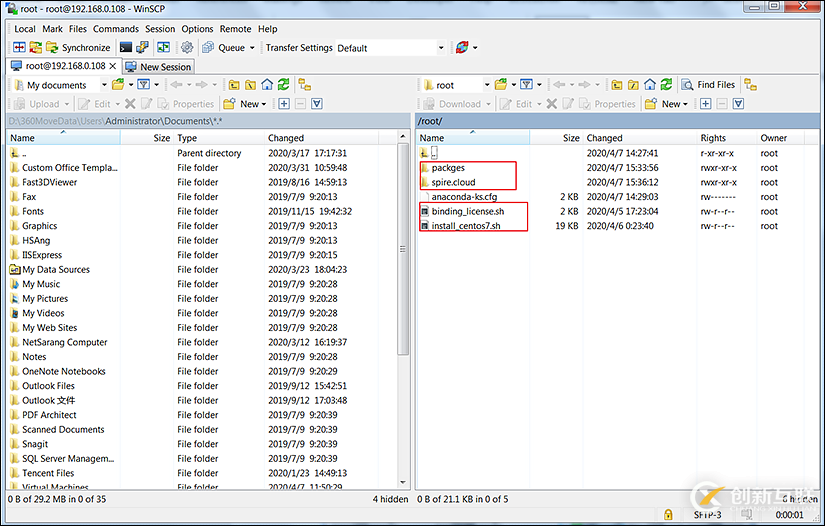The image size is (825, 526).
Task: Open the Help menu
Action: 267,29
